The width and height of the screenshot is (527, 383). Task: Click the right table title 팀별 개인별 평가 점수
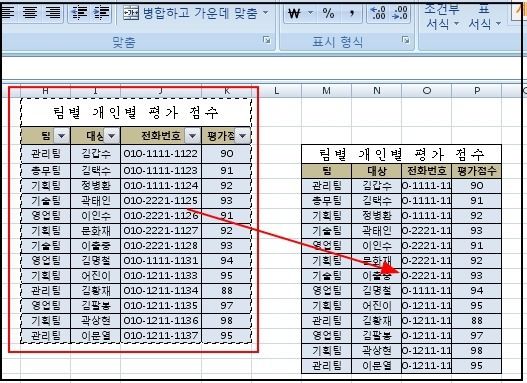point(401,154)
